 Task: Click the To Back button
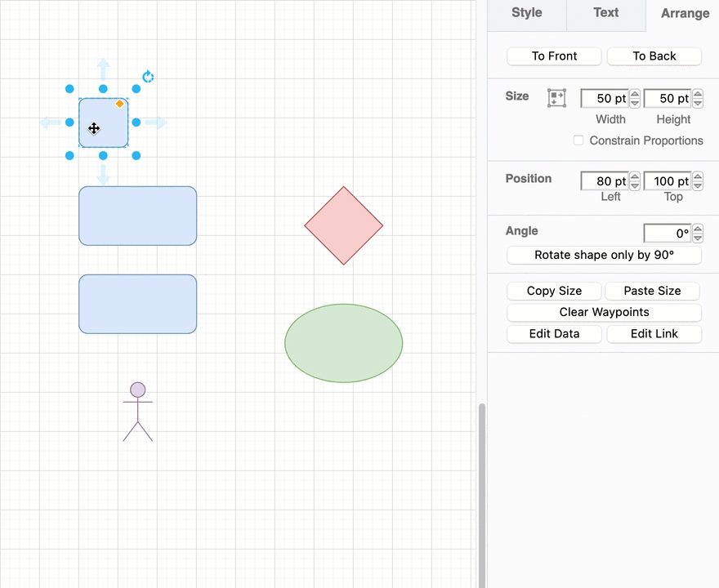[654, 56]
